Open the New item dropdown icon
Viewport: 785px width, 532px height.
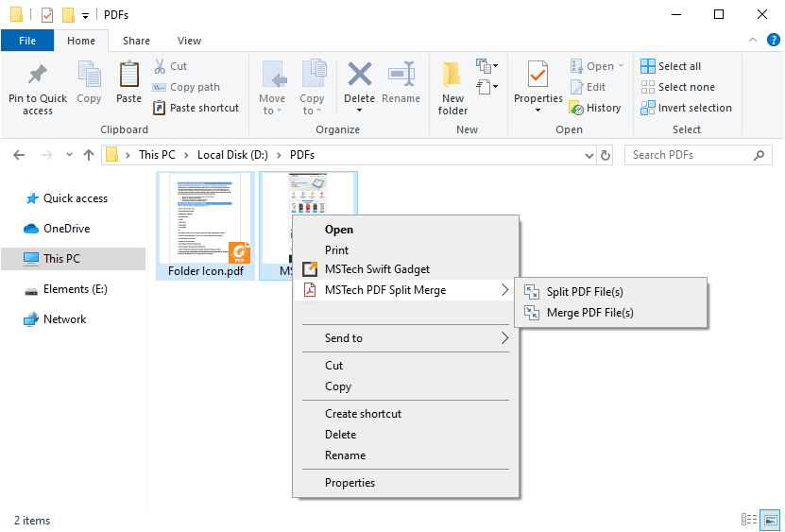tap(486, 65)
